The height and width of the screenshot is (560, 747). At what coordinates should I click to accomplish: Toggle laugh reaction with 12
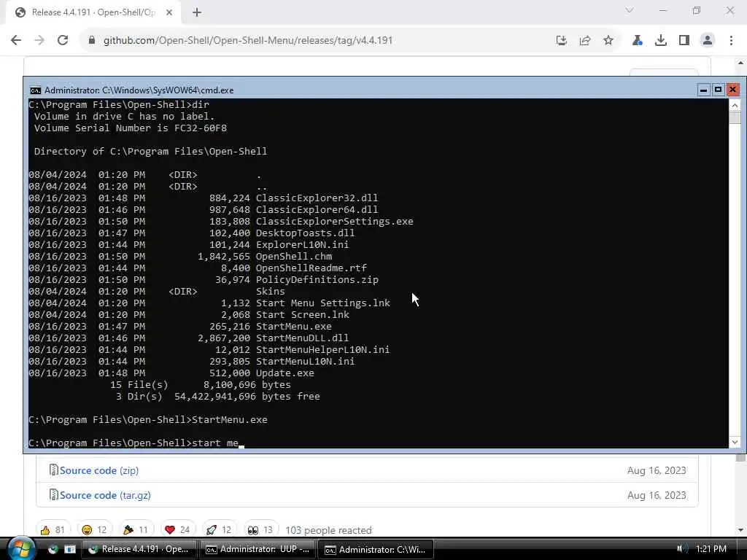(x=94, y=530)
